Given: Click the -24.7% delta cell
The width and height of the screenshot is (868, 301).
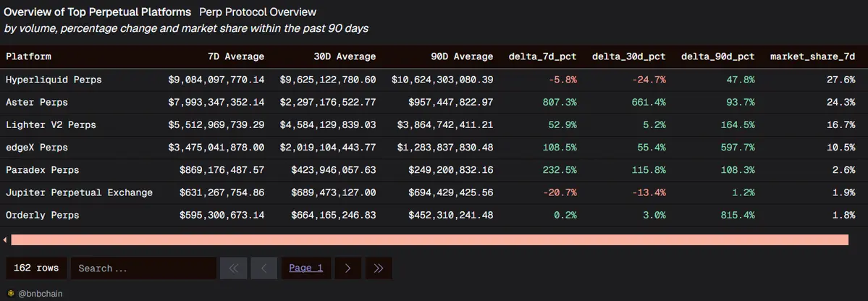Looking at the screenshot, I should [649, 80].
